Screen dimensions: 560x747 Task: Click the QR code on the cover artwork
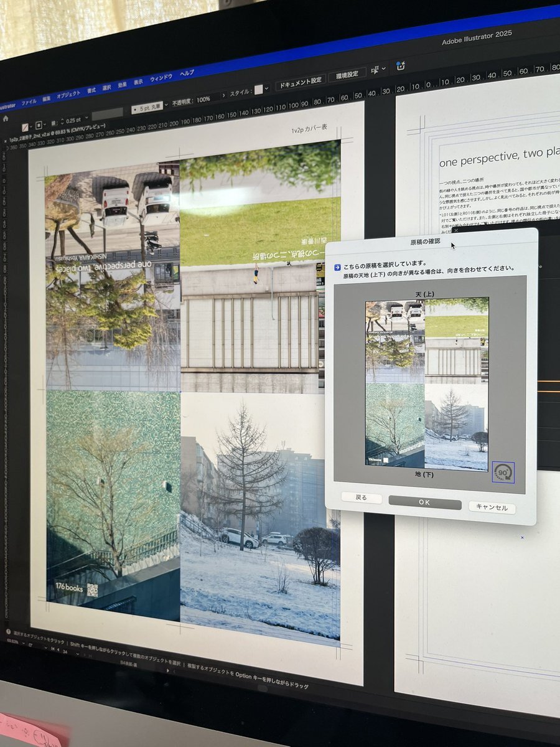[x=92, y=590]
